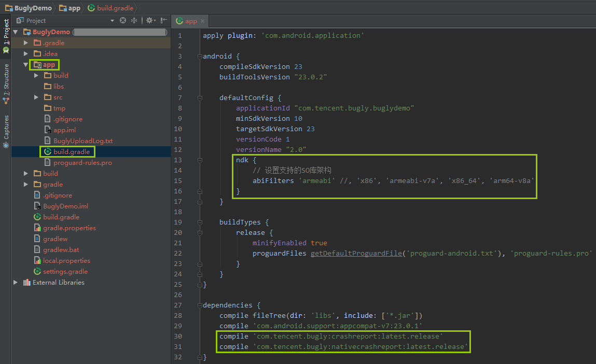
Task: Select the gradle.properties file icon
Action: (37, 228)
